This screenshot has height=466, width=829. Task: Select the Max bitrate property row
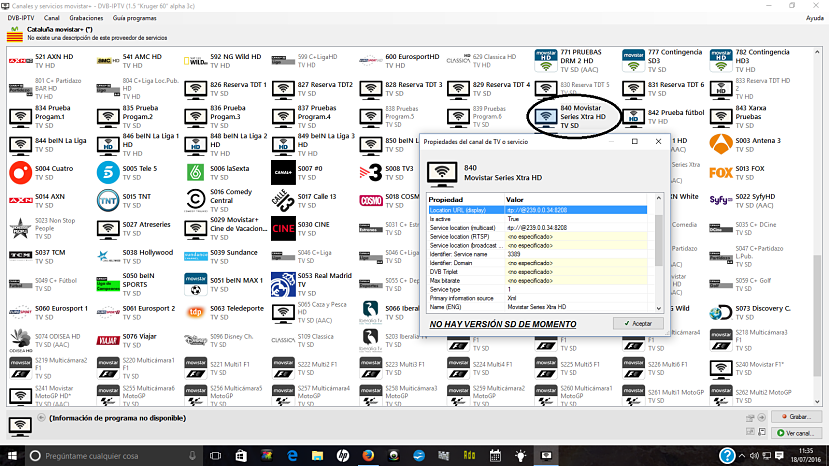pos(537,280)
